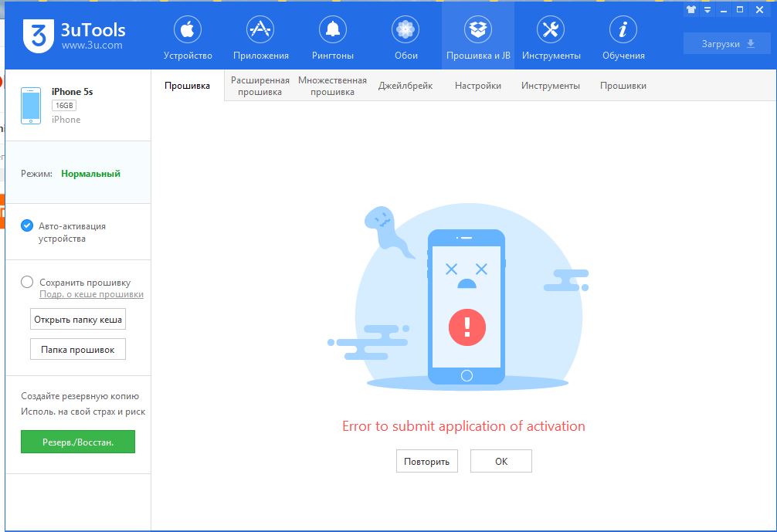Minimize the 3uTools window
777x532 pixels.
tap(724, 10)
